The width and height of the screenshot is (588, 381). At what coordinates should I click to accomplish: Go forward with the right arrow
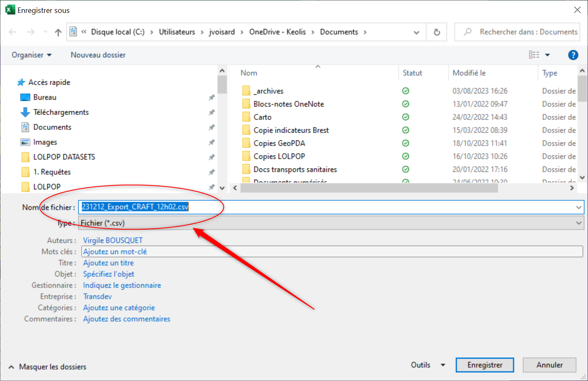point(31,32)
